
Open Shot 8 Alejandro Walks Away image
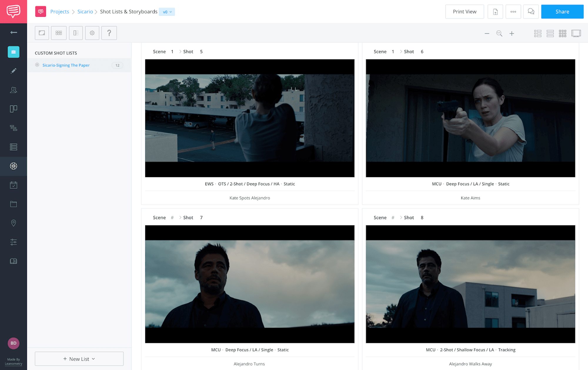[x=470, y=284]
